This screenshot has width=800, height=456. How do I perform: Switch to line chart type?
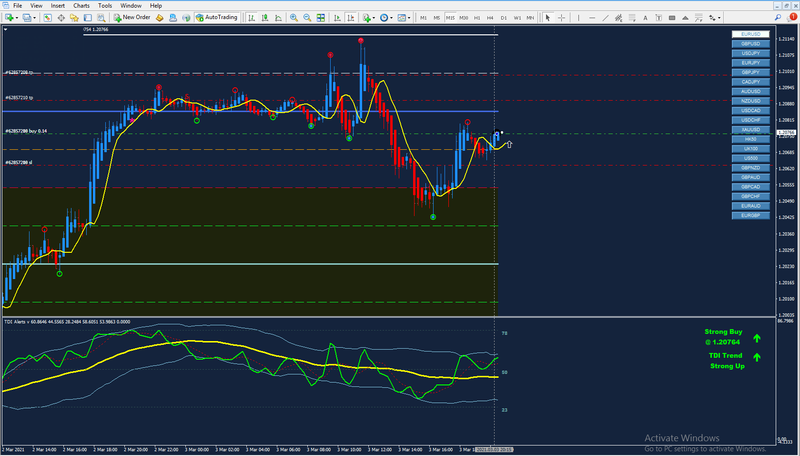(x=278, y=18)
